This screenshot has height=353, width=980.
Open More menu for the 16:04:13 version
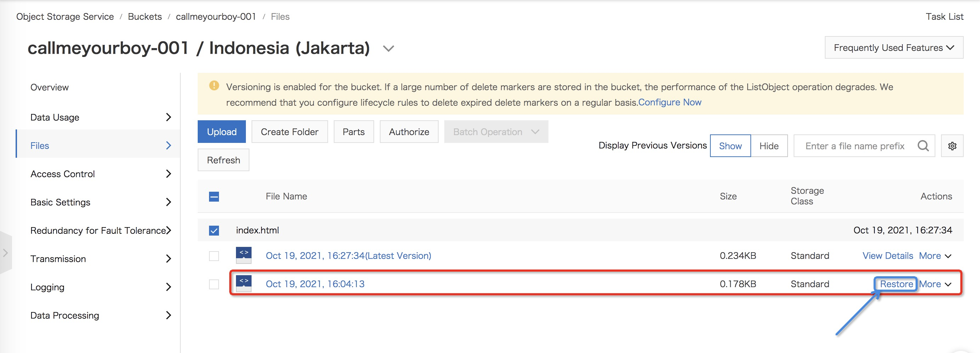(x=935, y=284)
